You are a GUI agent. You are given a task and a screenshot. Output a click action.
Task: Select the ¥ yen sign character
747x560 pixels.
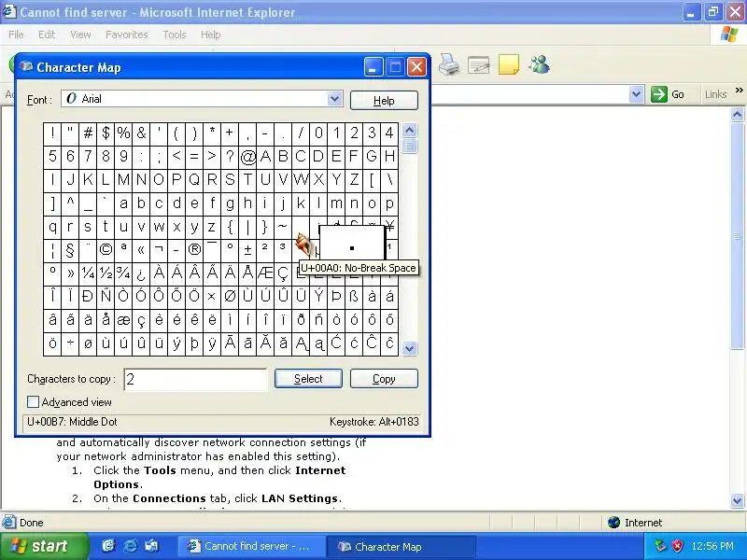click(x=390, y=226)
